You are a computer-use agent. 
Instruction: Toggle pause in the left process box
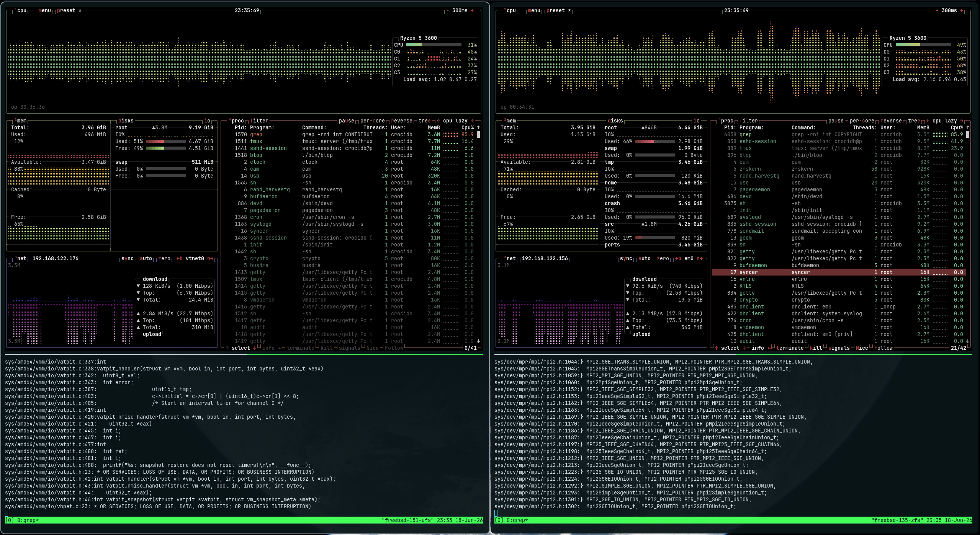(346, 121)
